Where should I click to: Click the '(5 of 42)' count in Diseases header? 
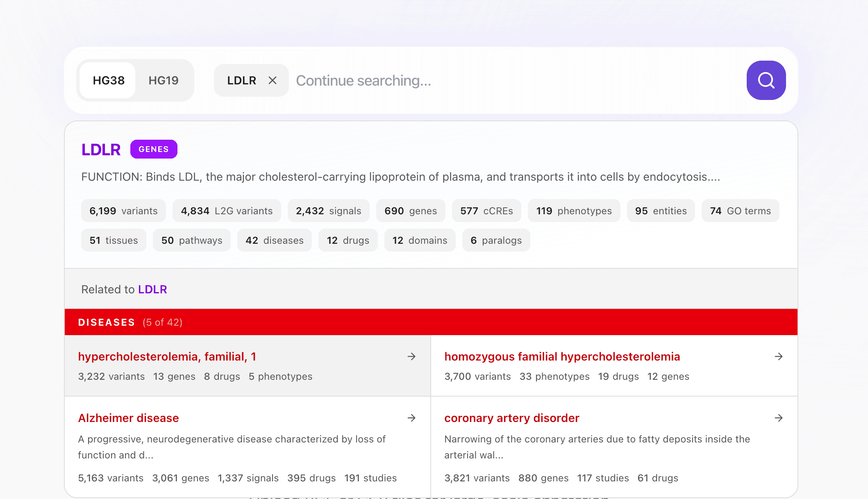point(163,322)
